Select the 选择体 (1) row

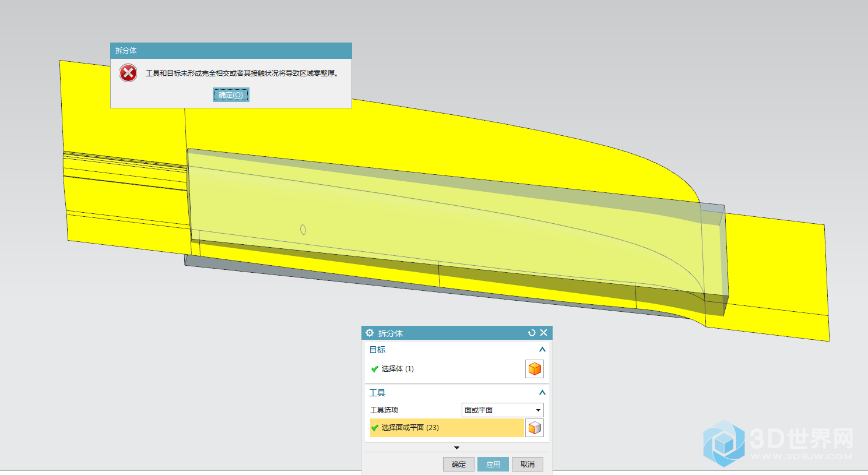click(x=447, y=369)
